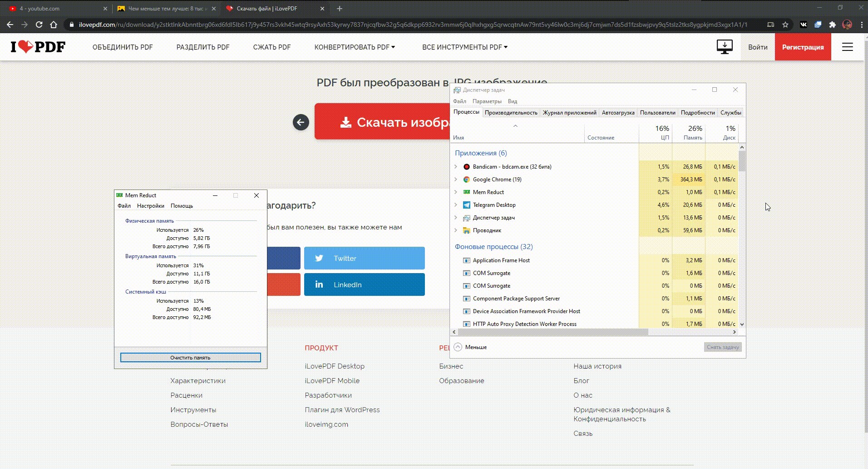Click the browser address bar
Viewport: 868px width, 469px height.
pyautogui.click(x=412, y=25)
